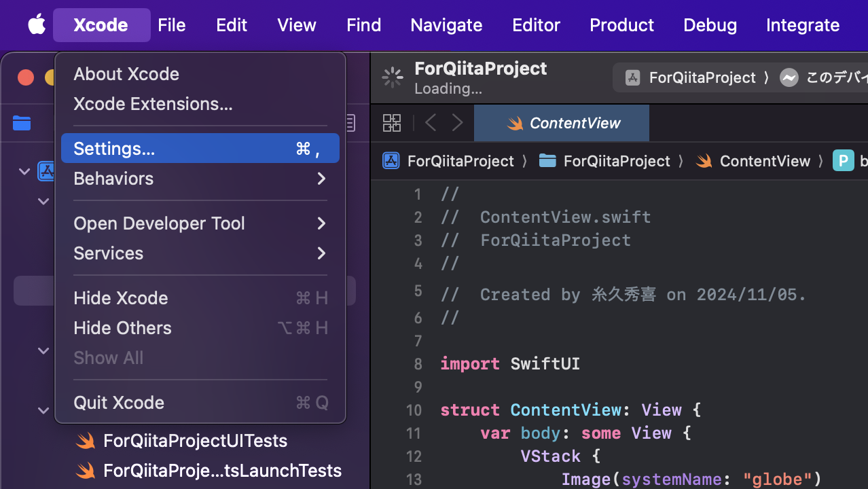Open the Product menu
The width and height of the screenshot is (868, 489).
(621, 25)
